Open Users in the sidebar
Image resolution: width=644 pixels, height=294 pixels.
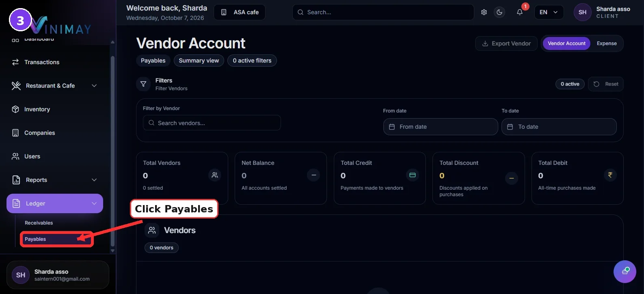coord(55,156)
